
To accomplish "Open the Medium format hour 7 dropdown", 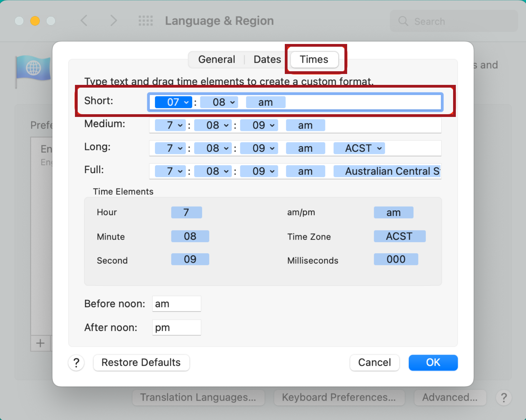I will 170,125.
